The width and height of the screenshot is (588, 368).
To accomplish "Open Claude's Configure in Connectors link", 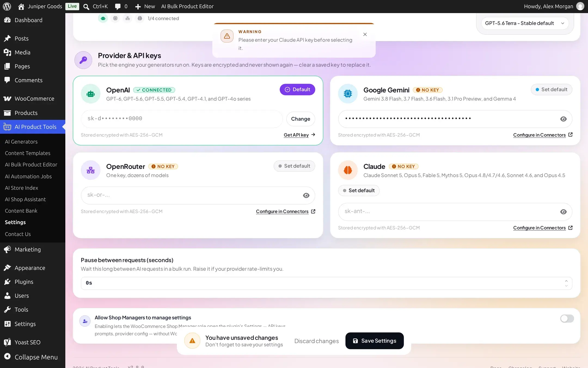I will click(x=543, y=228).
